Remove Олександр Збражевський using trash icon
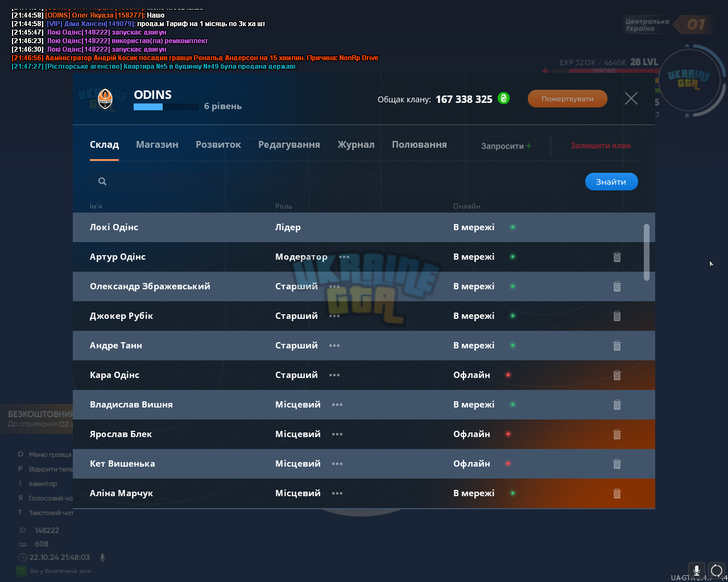Screen dimensions: 728x582 [617, 286]
